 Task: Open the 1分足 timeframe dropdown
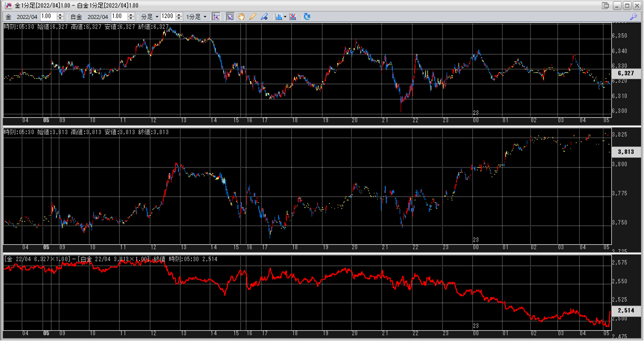(196, 16)
